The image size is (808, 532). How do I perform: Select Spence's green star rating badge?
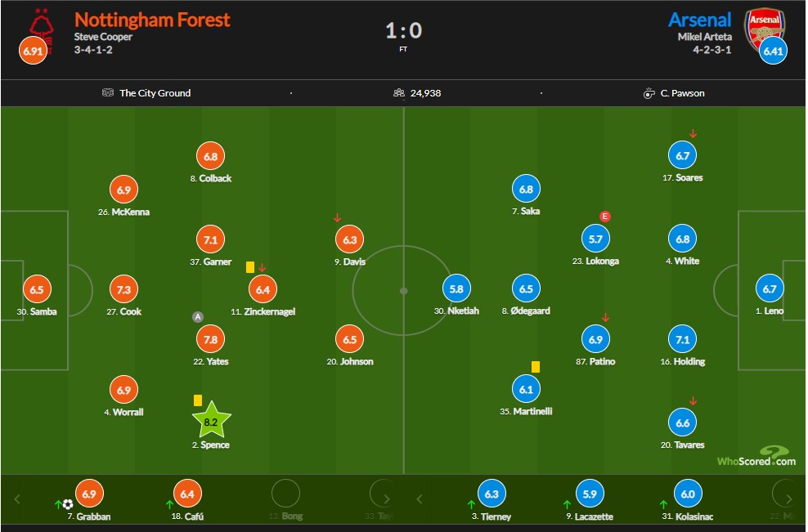click(211, 420)
